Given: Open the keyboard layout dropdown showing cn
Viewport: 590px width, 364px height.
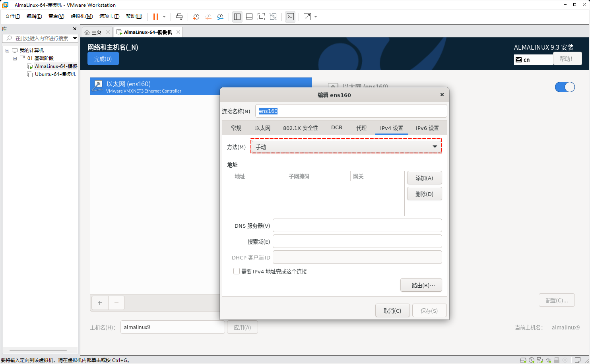Looking at the screenshot, I should pos(533,59).
